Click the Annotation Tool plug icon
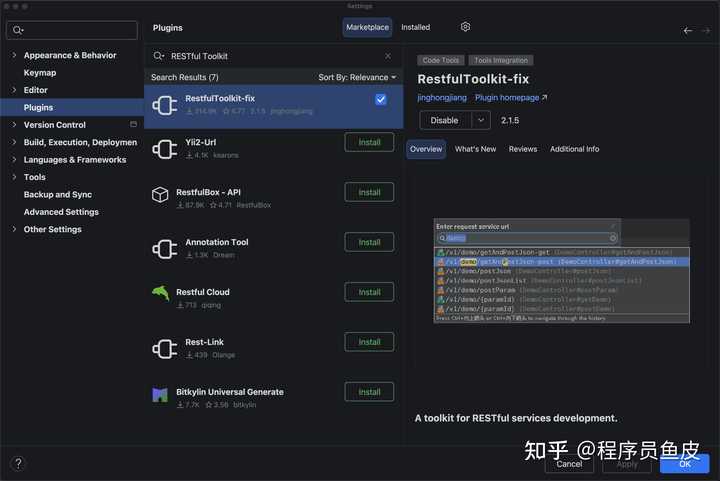The height and width of the screenshot is (481, 720). (x=165, y=249)
